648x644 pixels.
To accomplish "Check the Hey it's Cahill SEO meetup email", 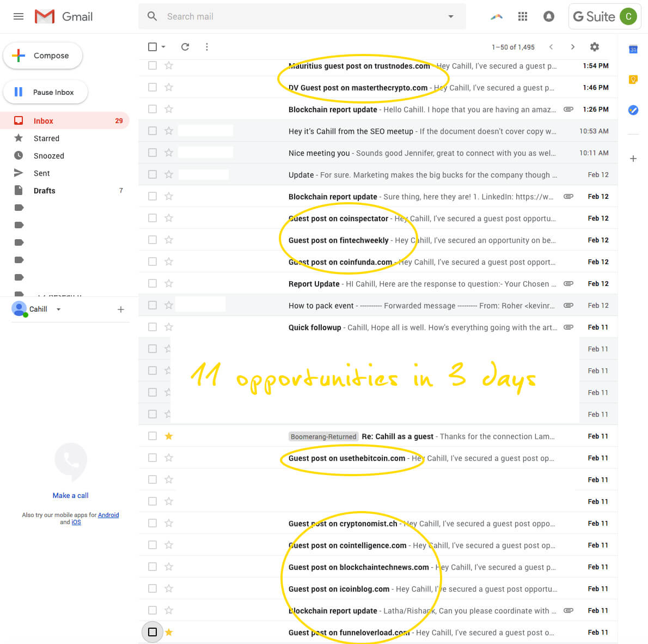I will (x=152, y=131).
